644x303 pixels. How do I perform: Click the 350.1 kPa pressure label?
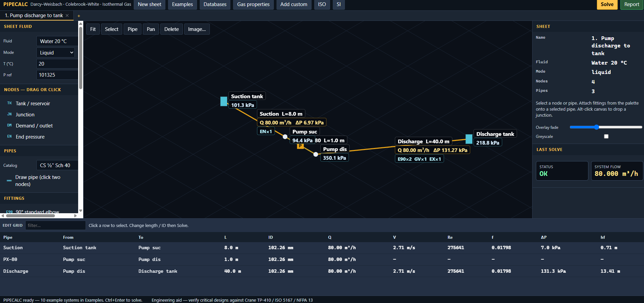(334, 158)
